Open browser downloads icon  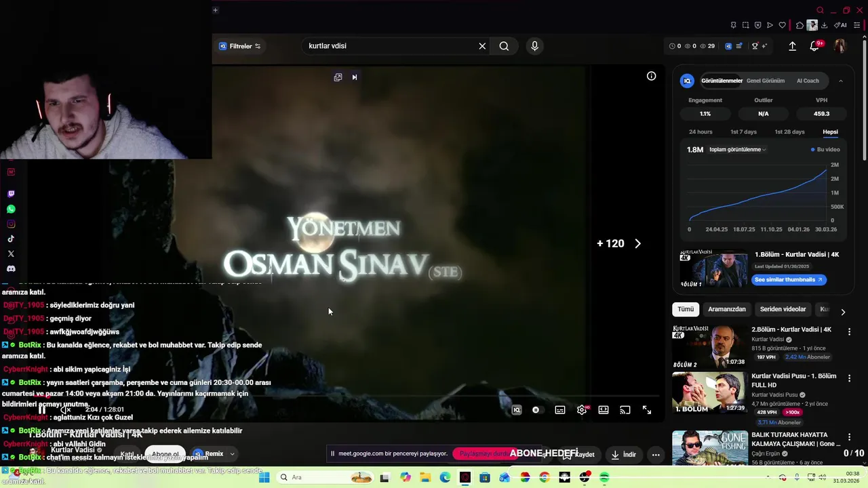click(x=824, y=25)
